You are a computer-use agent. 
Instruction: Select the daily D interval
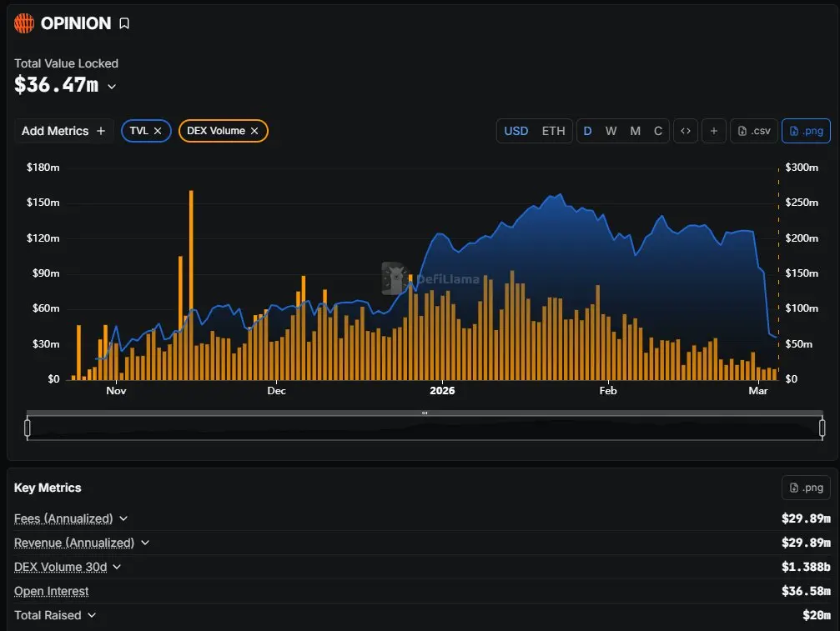(587, 131)
